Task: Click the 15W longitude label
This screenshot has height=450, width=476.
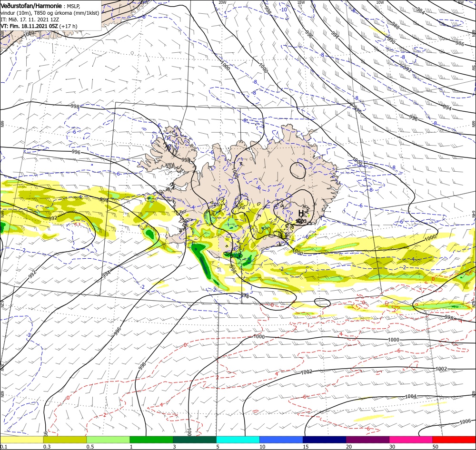Action: point(301,2)
